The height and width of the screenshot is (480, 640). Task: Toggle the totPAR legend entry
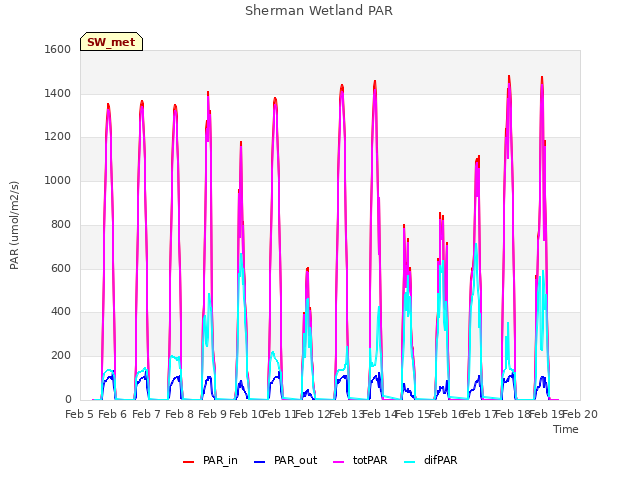point(360,461)
